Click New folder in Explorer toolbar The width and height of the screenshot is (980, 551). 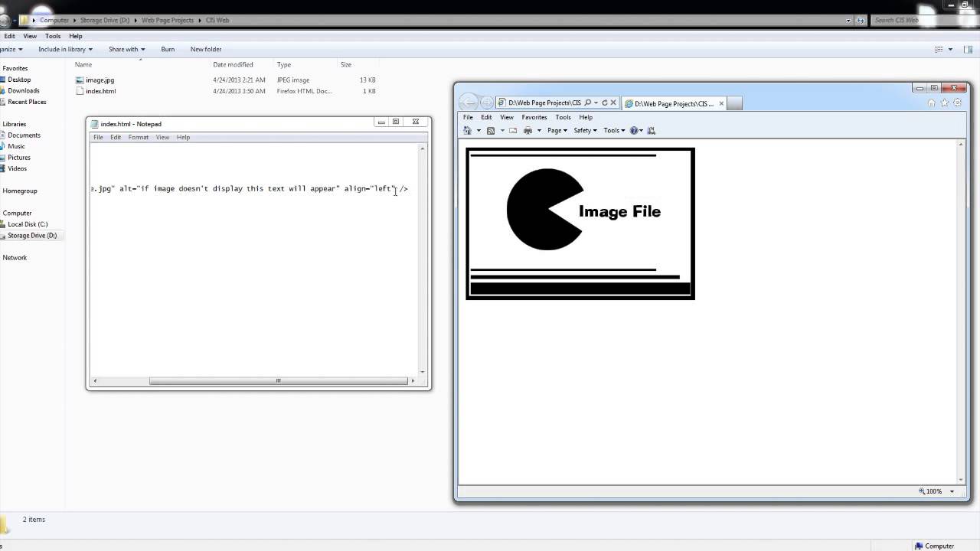[206, 49]
